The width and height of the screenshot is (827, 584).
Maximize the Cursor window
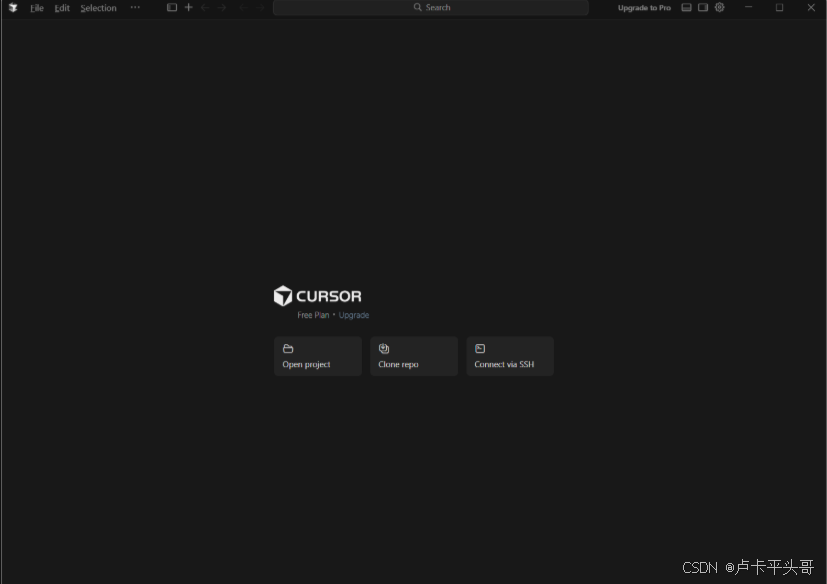click(779, 7)
